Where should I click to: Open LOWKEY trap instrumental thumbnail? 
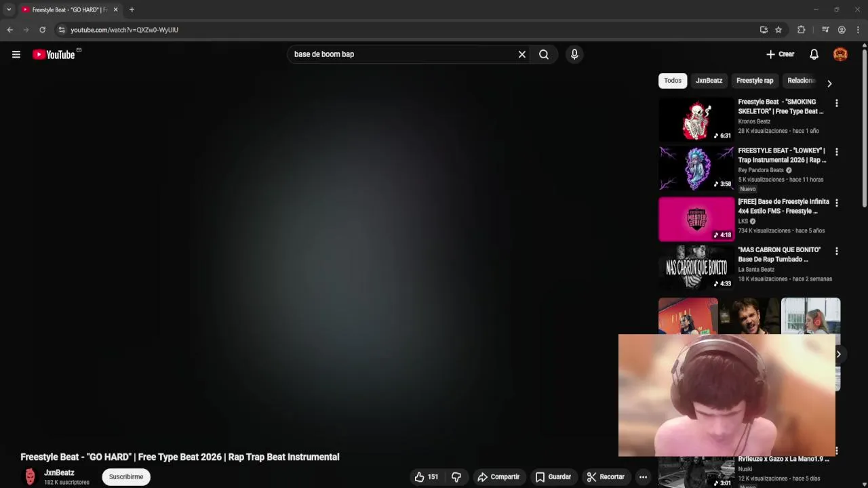pyautogui.click(x=696, y=169)
